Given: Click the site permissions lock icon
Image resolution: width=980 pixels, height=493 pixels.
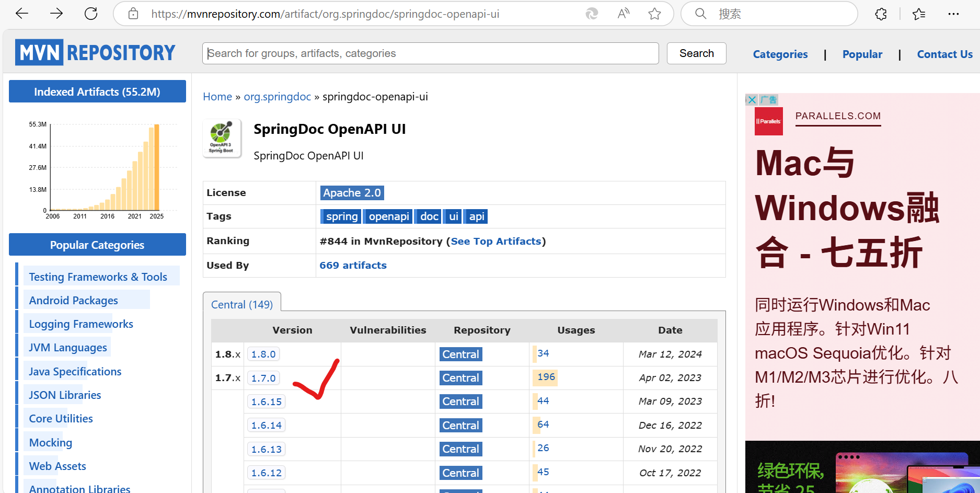Looking at the screenshot, I should tap(132, 14).
